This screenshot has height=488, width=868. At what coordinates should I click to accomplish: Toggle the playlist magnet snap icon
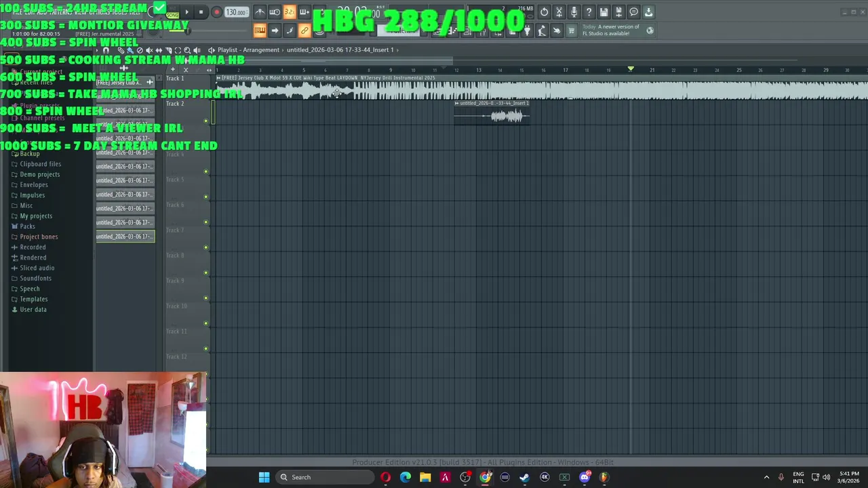(x=106, y=50)
